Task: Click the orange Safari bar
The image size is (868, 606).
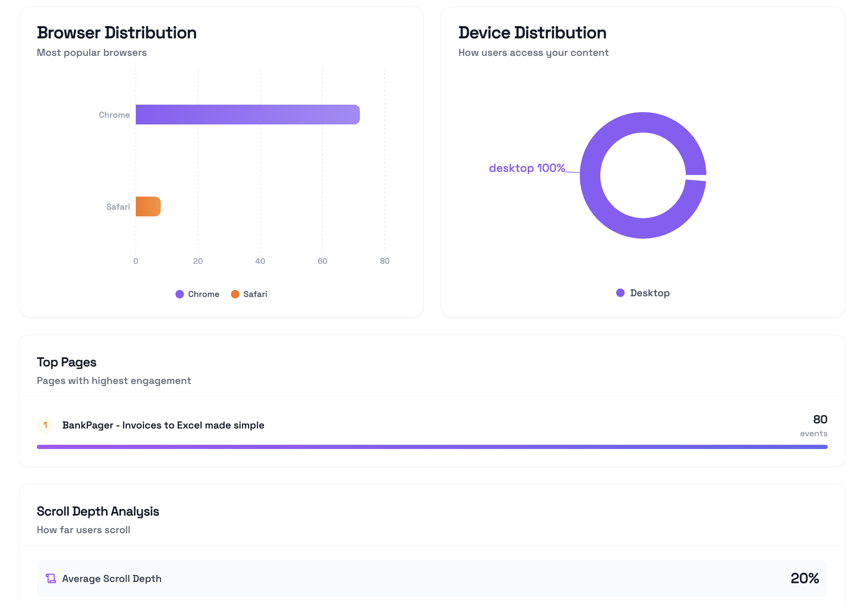Action: click(x=148, y=206)
